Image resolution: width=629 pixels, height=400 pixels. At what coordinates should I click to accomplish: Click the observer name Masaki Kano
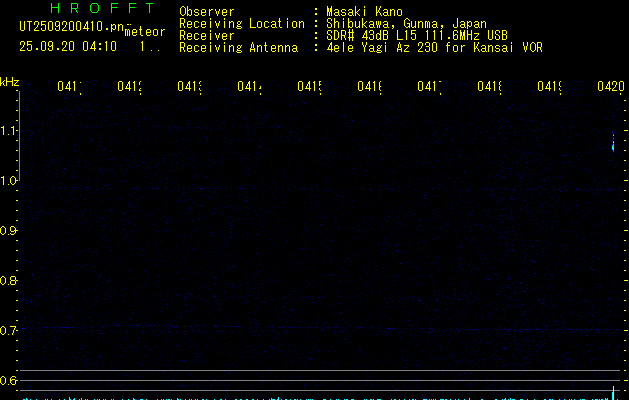pyautogui.click(x=364, y=12)
